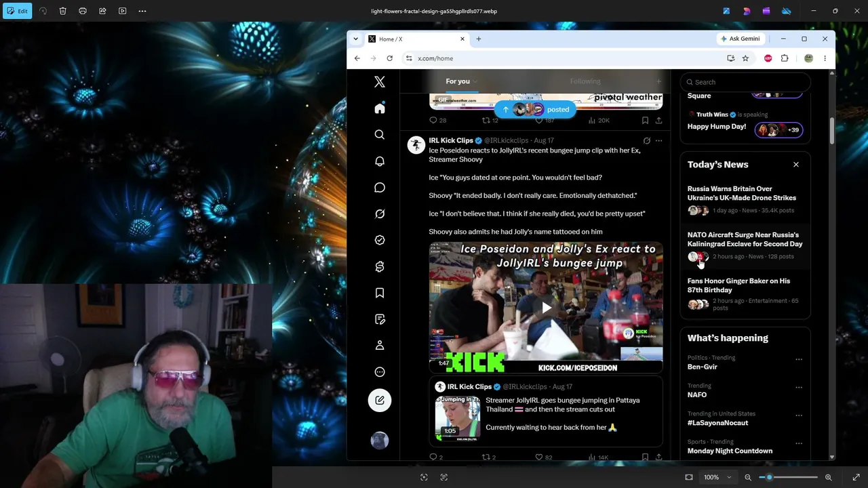Screen dimensions: 868x488
Task: Open the Chrome tab search dropdown
Action: [x=356, y=39]
